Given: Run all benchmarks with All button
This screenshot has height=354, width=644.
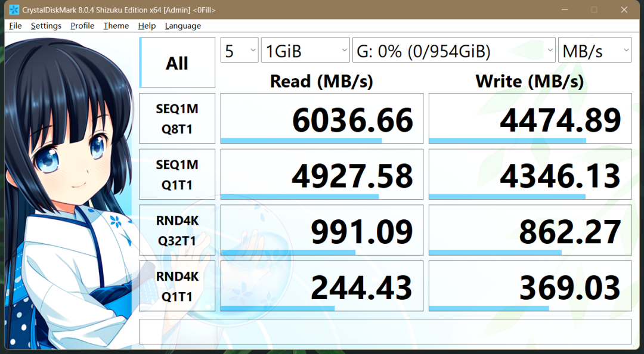Looking at the screenshot, I should 177,63.
